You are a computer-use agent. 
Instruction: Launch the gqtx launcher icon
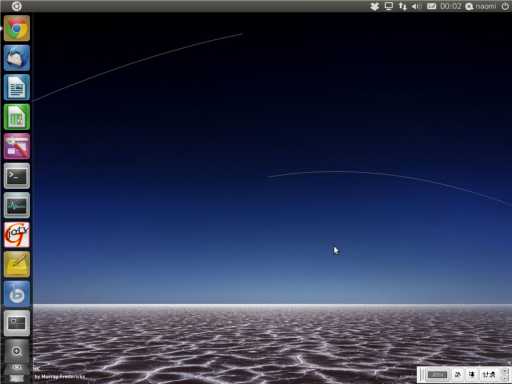pos(17,235)
